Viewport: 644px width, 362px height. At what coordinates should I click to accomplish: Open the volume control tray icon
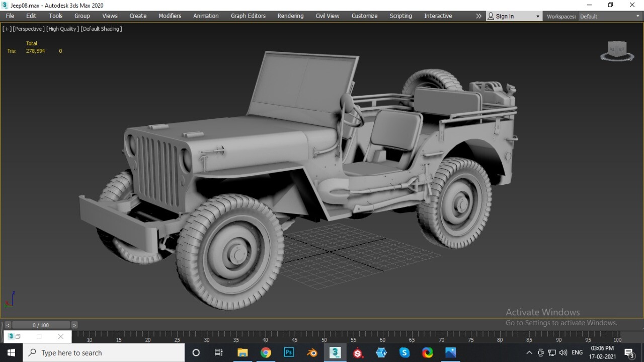coord(563,352)
